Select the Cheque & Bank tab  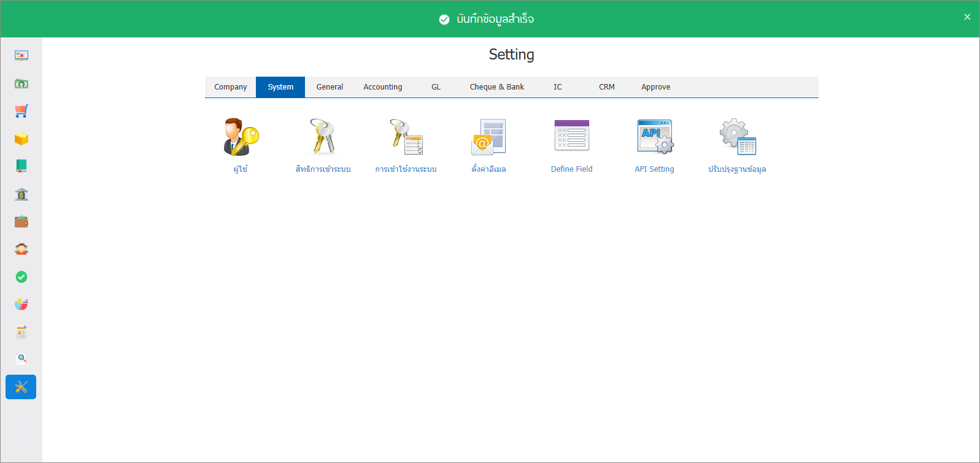point(496,87)
